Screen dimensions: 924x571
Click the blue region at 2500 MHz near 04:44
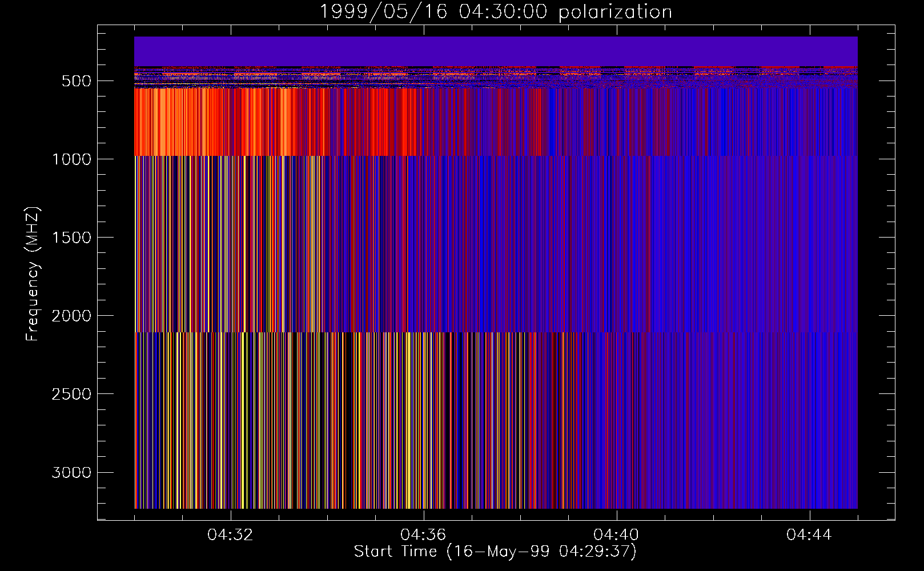(809, 393)
